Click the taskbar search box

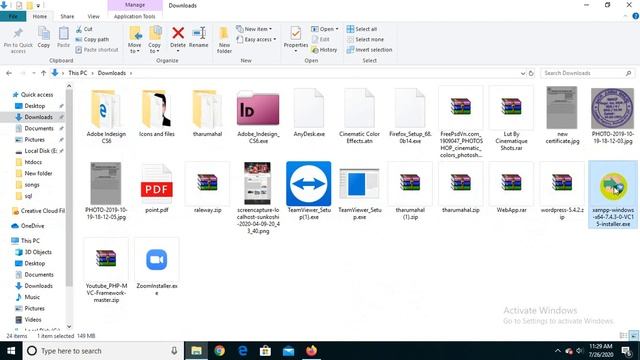coord(102,351)
